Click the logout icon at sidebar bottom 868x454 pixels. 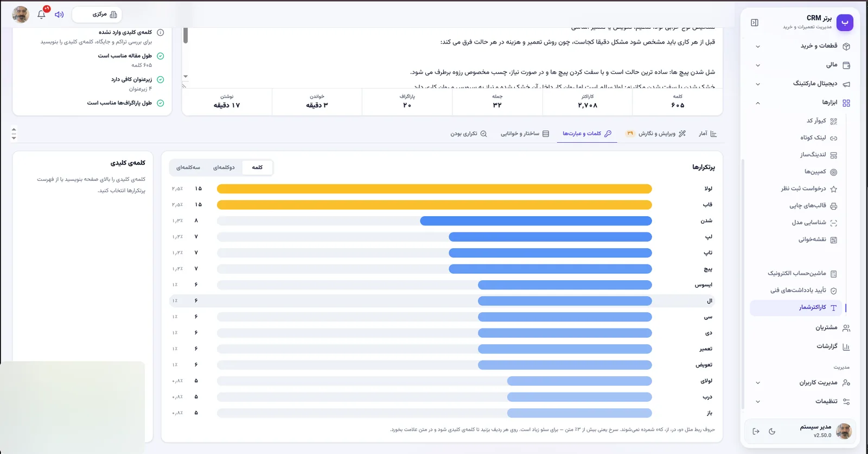coord(756,431)
